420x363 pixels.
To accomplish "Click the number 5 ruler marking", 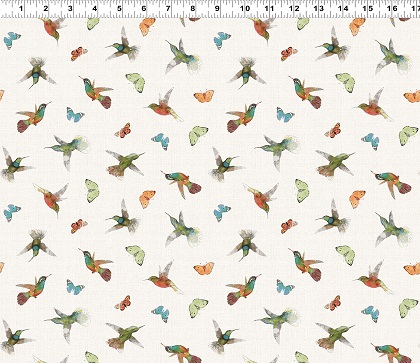I will pyautogui.click(x=119, y=8).
